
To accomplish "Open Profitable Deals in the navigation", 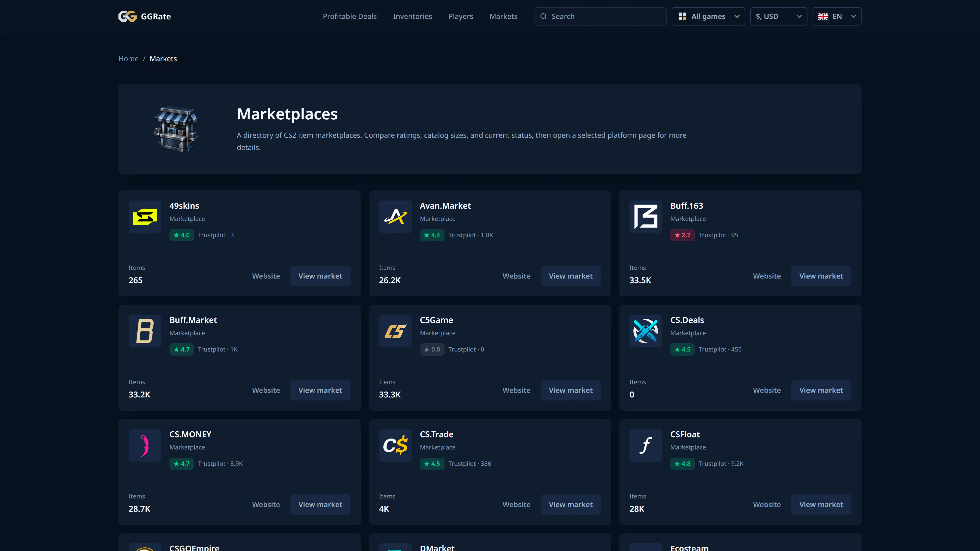I will (350, 16).
